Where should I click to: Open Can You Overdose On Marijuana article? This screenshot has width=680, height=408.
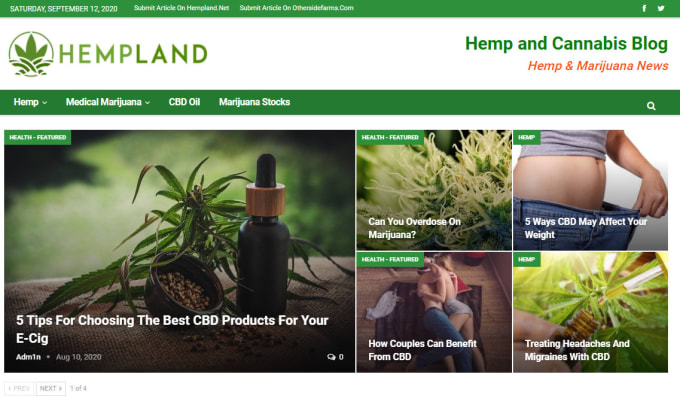click(414, 228)
